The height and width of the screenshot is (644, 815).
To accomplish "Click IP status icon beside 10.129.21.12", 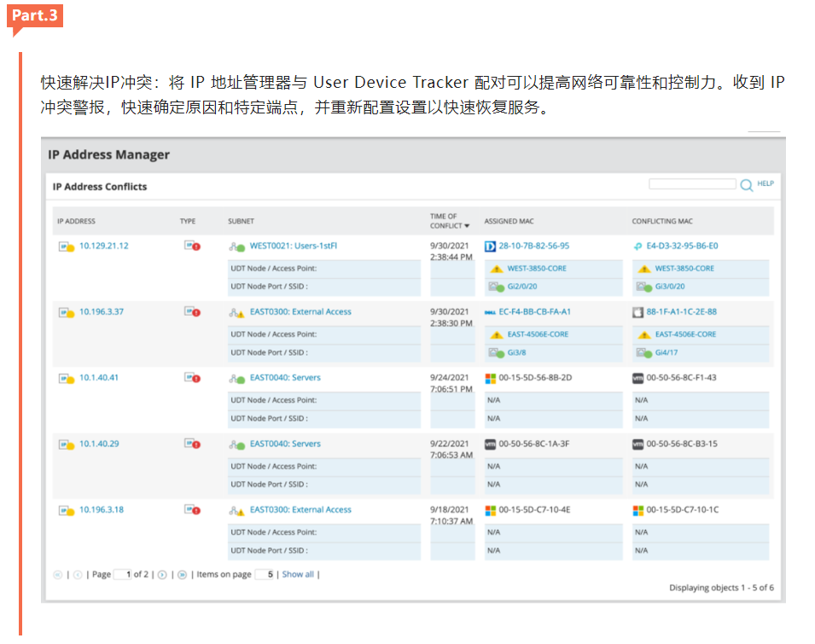I will [x=67, y=247].
